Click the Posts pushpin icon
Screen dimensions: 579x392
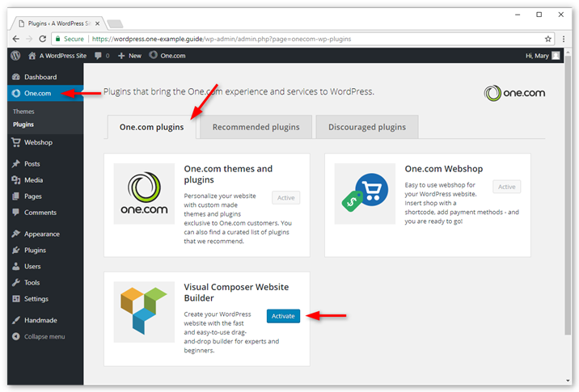(x=16, y=163)
